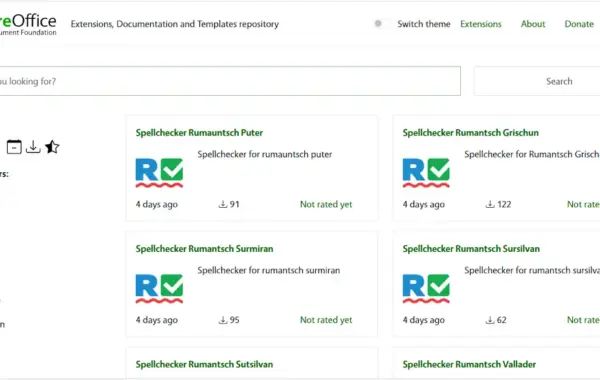
Task: Click '4 days ago' on Rumantsch Grischun card
Action: point(424,204)
